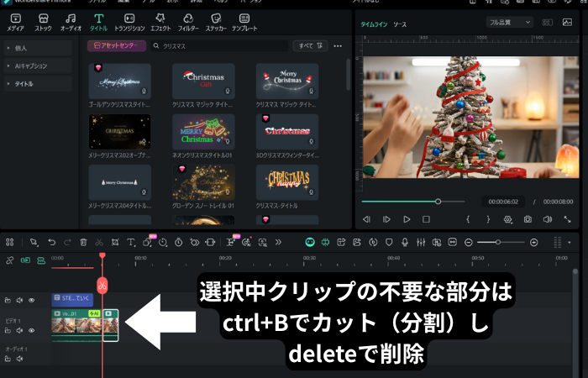588x378 pixels.
Task: Select the Christmas Gift title thumbnail
Action: (x=203, y=81)
